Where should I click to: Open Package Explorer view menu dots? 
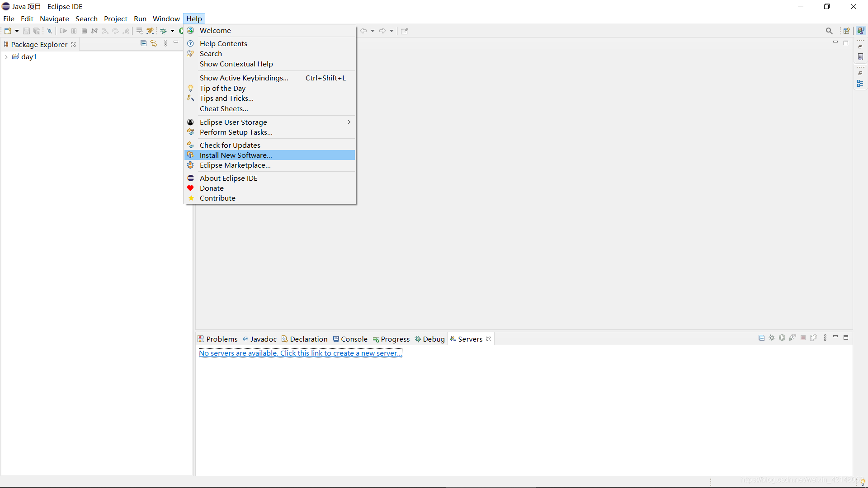(165, 43)
